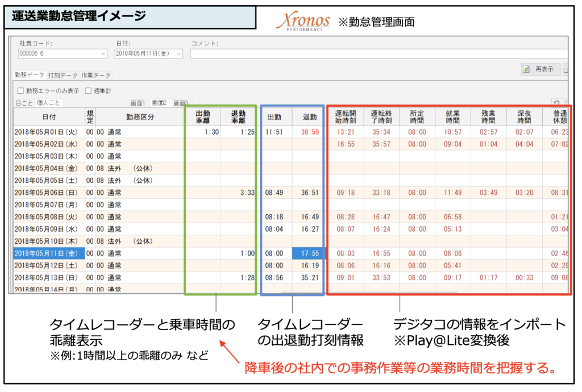Select the highlighted 17:55 退勤 cell

coord(309,253)
